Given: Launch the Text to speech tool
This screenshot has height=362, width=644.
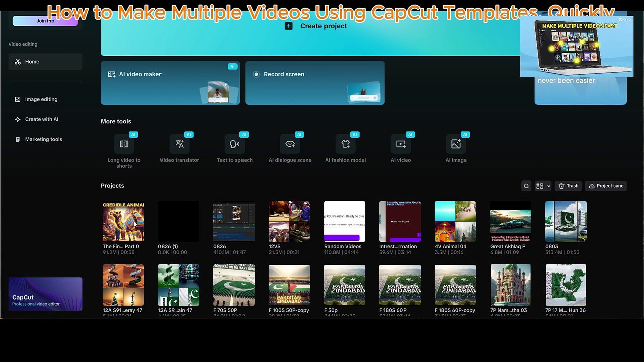Looking at the screenshot, I should (234, 148).
